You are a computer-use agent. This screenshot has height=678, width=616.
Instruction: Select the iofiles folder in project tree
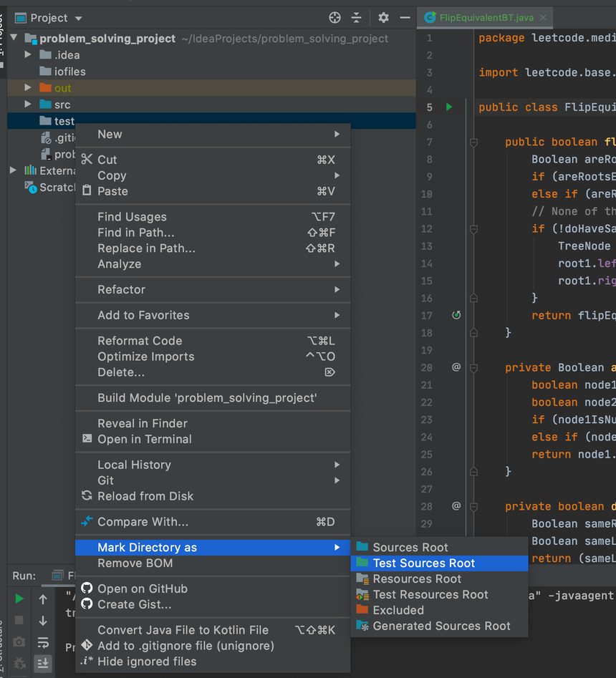click(69, 72)
